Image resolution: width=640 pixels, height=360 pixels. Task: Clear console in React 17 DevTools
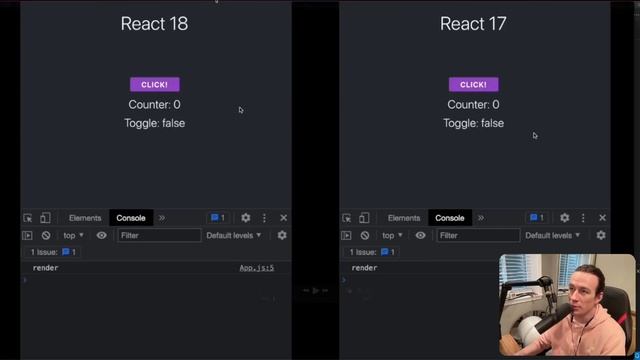pyautogui.click(x=365, y=236)
